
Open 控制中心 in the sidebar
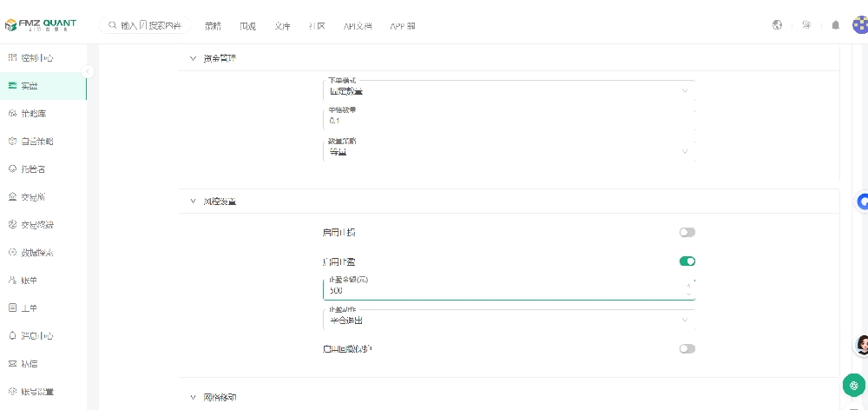[x=36, y=58]
